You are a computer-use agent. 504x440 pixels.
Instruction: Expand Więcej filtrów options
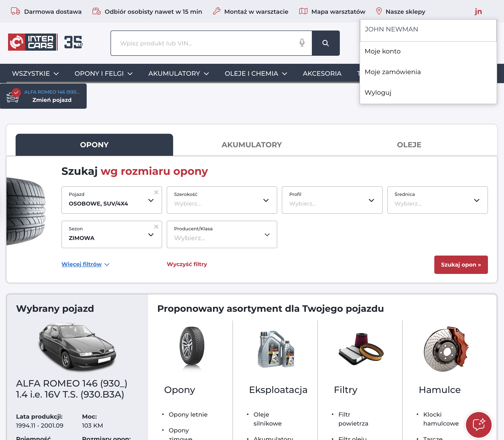point(85,264)
